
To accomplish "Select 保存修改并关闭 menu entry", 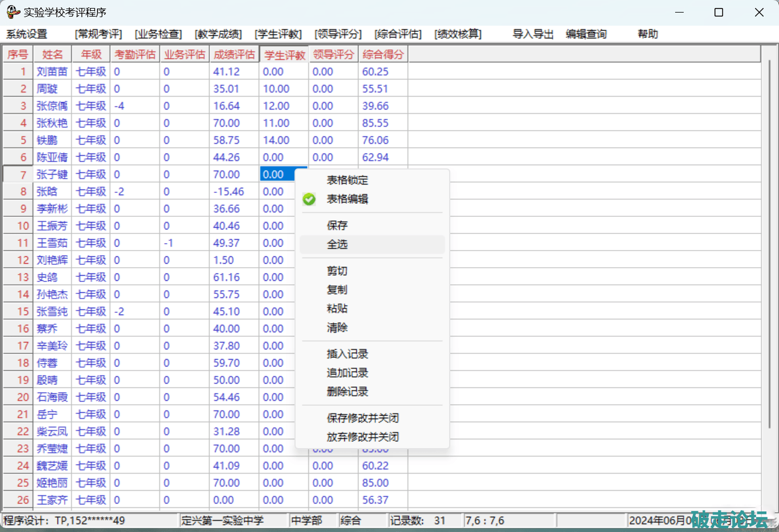I will tap(362, 418).
